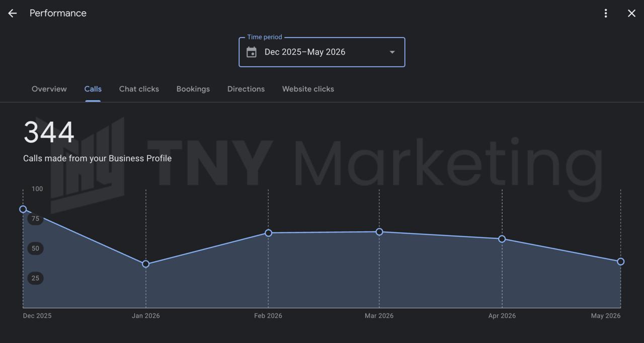Select the Mar 2026 data point
The image size is (644, 343).
(x=379, y=232)
